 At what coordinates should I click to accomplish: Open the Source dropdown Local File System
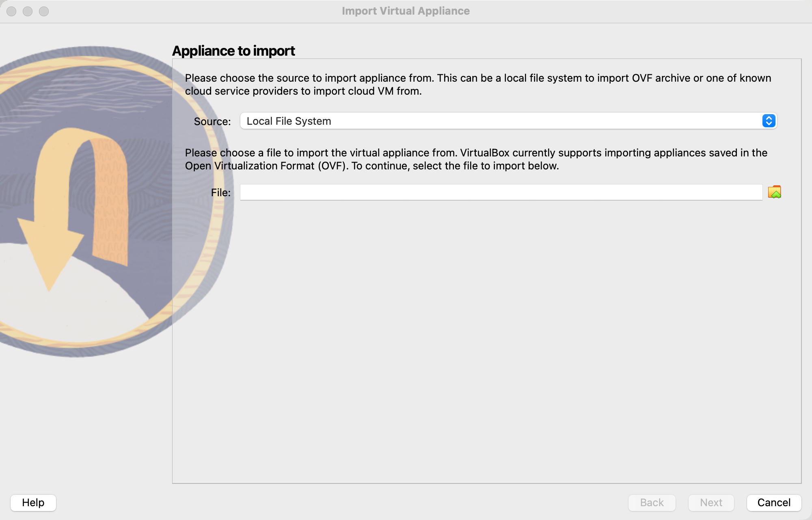click(x=508, y=121)
